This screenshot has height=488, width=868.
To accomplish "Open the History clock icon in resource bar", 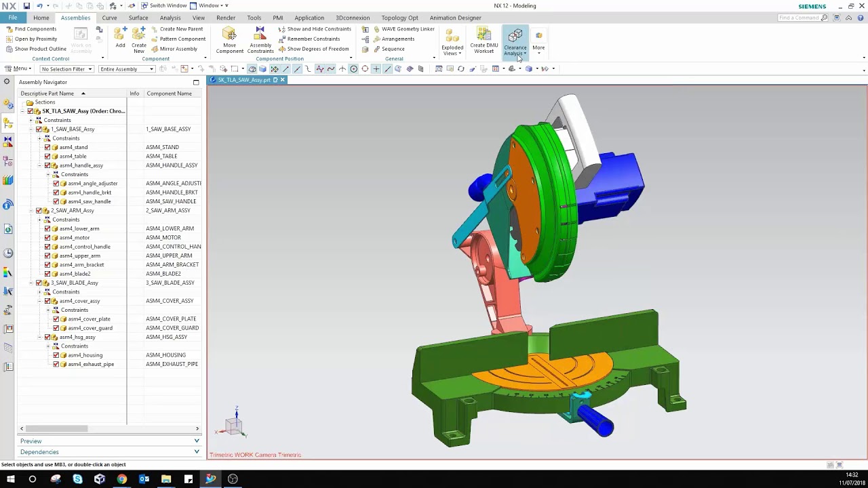I will pyautogui.click(x=8, y=253).
